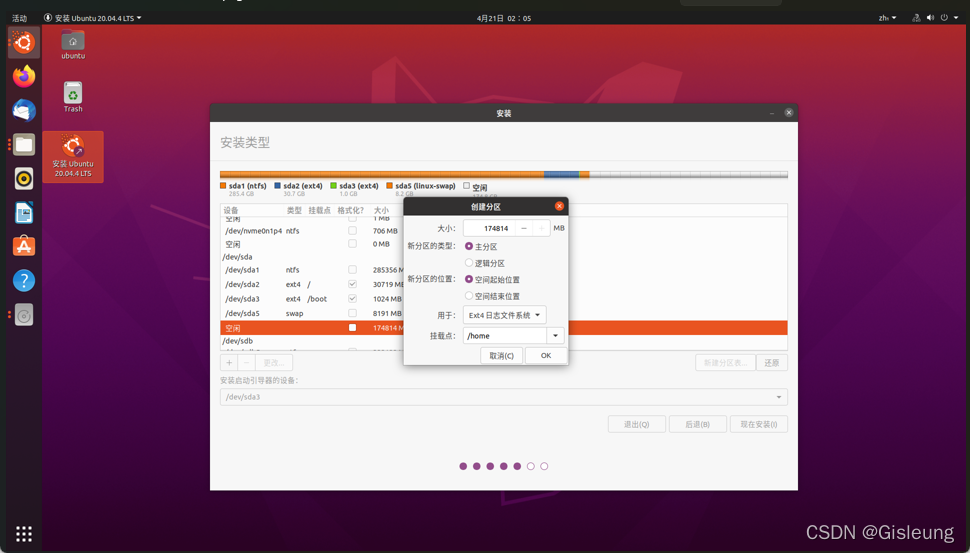Click the Back (后退) button
Viewport: 970px width, 553px height.
coord(697,424)
